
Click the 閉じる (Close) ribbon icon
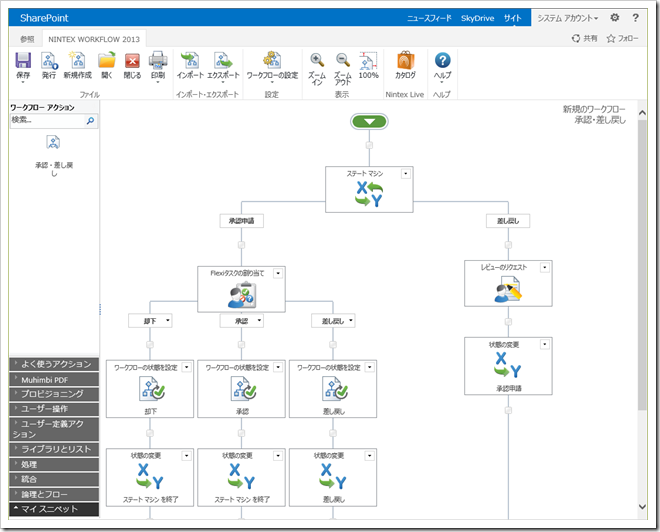coord(132,62)
